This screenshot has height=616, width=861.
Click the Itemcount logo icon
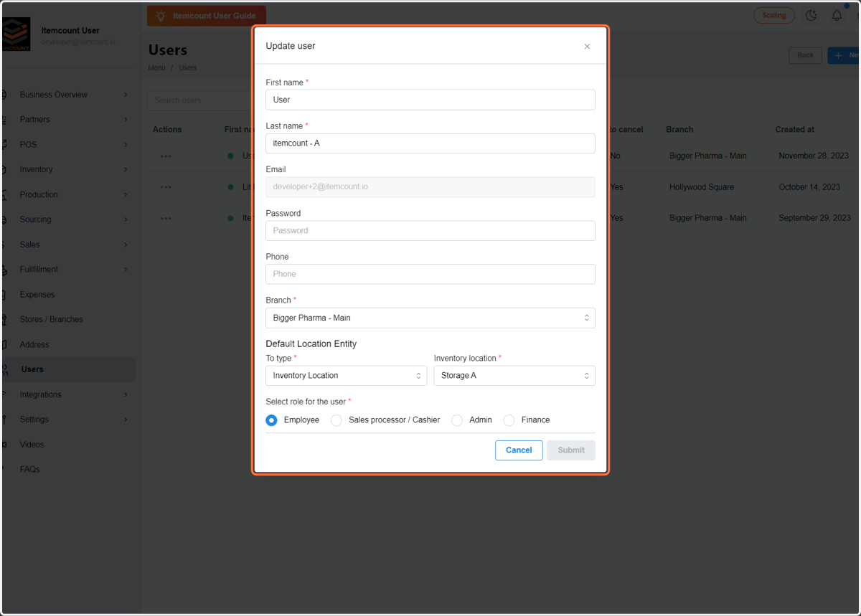16,34
